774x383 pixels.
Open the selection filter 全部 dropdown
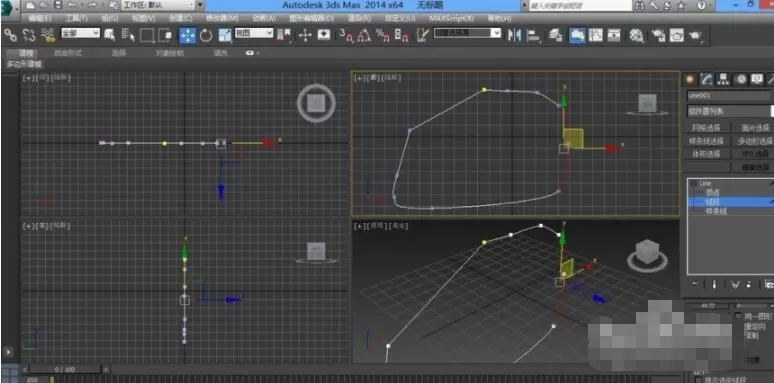[x=80, y=33]
